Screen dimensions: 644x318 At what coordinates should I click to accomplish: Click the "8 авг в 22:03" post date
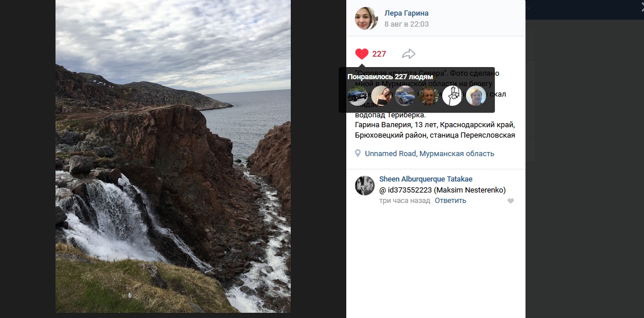pyautogui.click(x=406, y=24)
